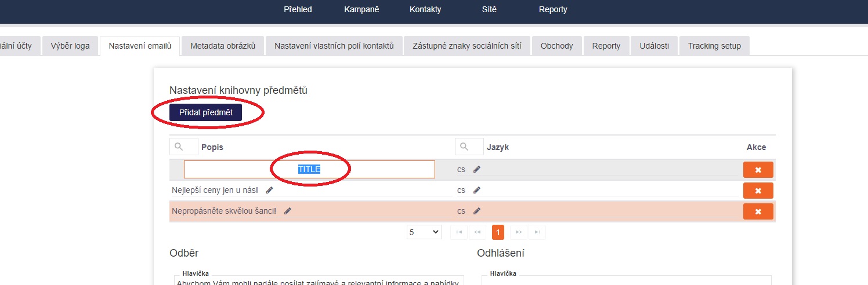Image resolution: width=868 pixels, height=285 pixels.
Task: Open the Přehled menu item
Action: pos(298,9)
